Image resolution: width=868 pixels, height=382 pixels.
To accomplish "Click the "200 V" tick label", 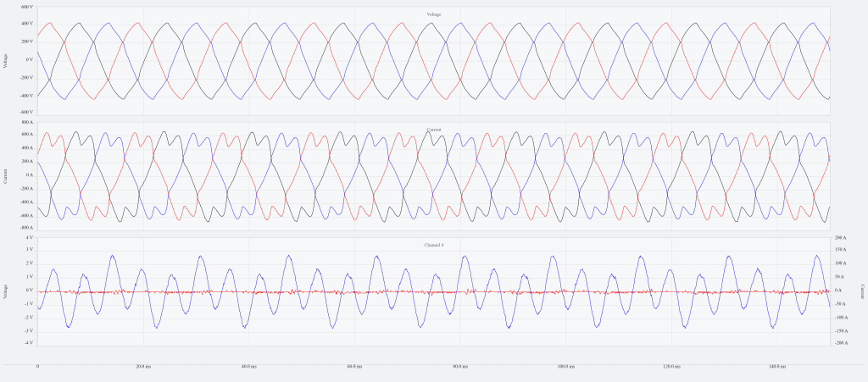I will (27, 42).
